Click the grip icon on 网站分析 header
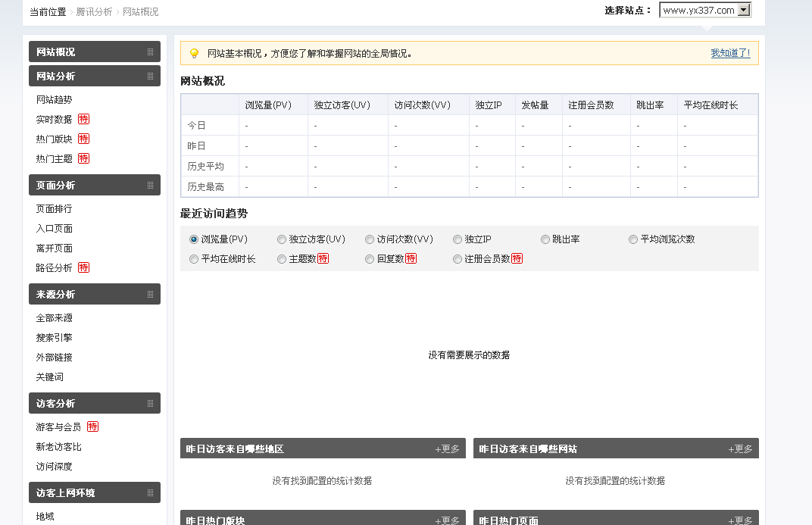812x525 pixels. 150,76
